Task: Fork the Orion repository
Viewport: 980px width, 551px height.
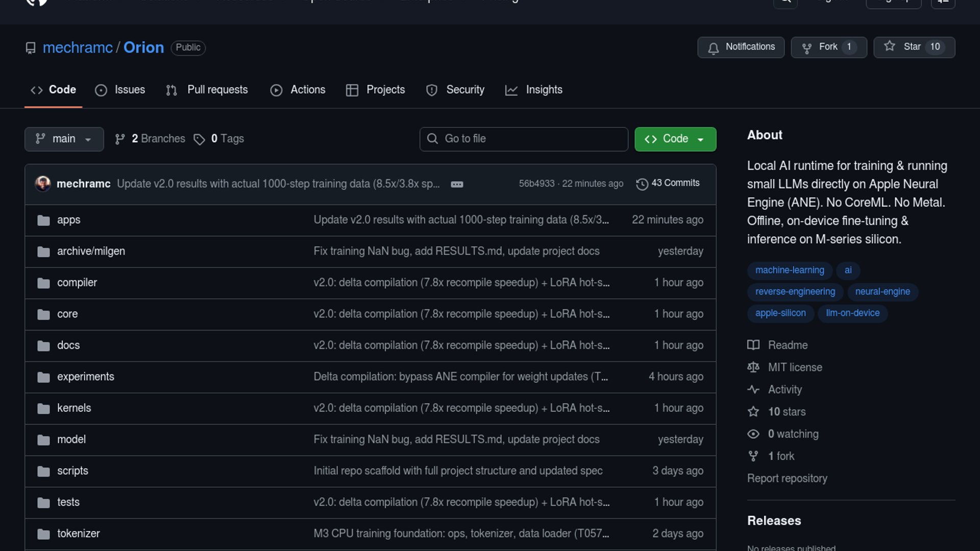Action: click(828, 47)
